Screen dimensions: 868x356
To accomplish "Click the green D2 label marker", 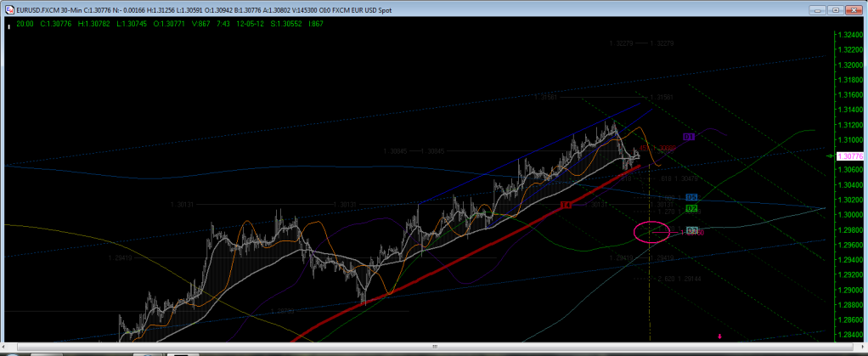I will [x=692, y=208].
